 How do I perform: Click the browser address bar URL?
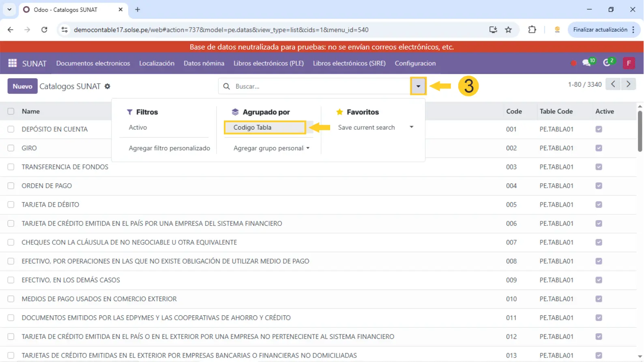pos(221,30)
